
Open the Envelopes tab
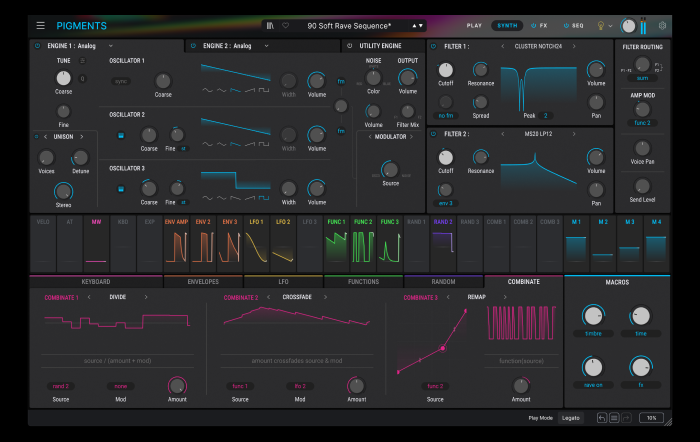(x=203, y=282)
